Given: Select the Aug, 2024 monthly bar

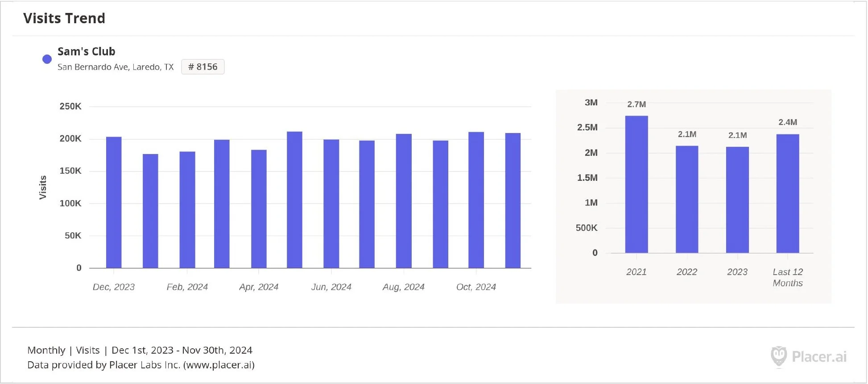Looking at the screenshot, I should click(x=404, y=201).
